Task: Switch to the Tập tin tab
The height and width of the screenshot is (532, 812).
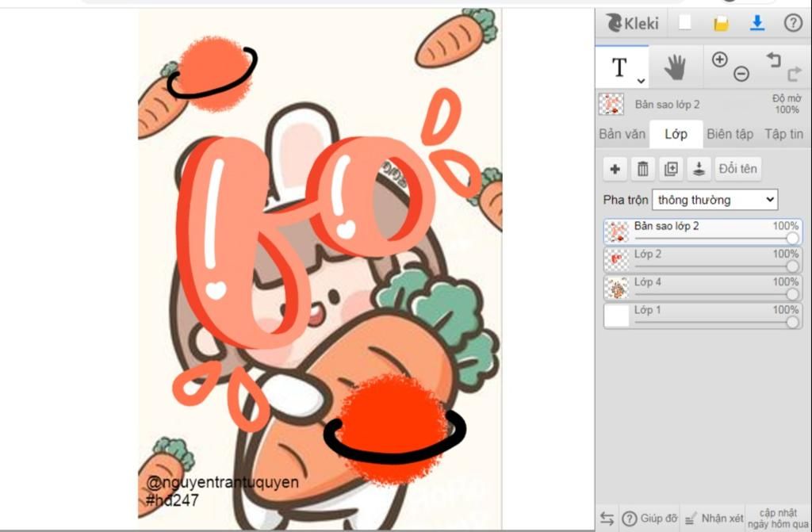Action: 784,134
